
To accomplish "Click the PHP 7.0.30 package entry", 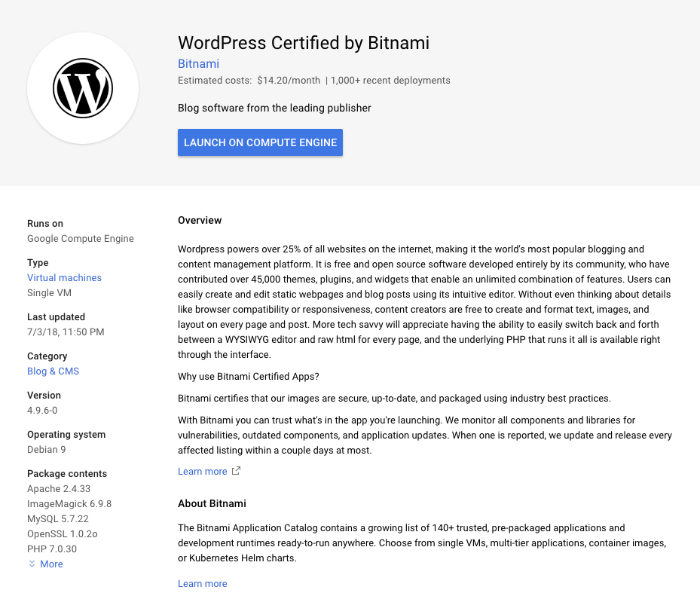I will 52,549.
